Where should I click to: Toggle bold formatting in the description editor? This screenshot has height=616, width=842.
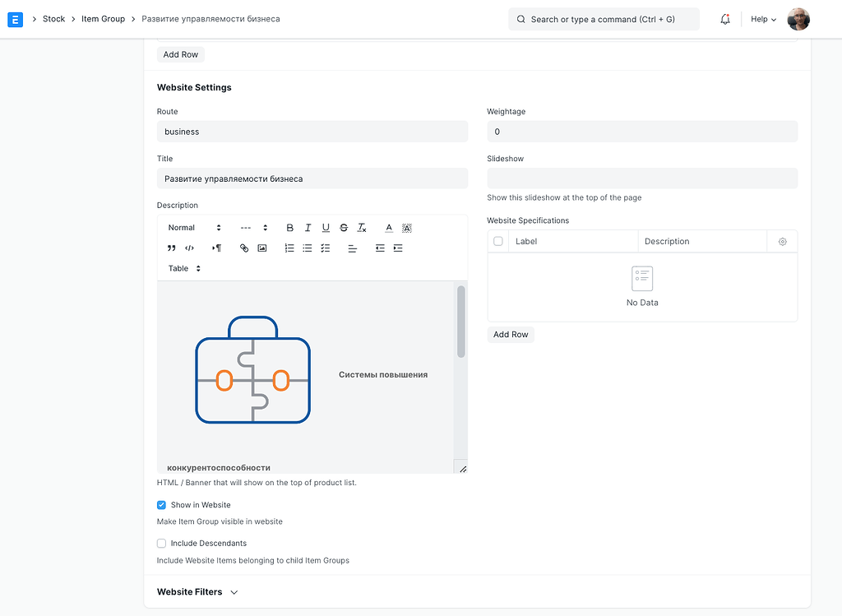(x=289, y=228)
